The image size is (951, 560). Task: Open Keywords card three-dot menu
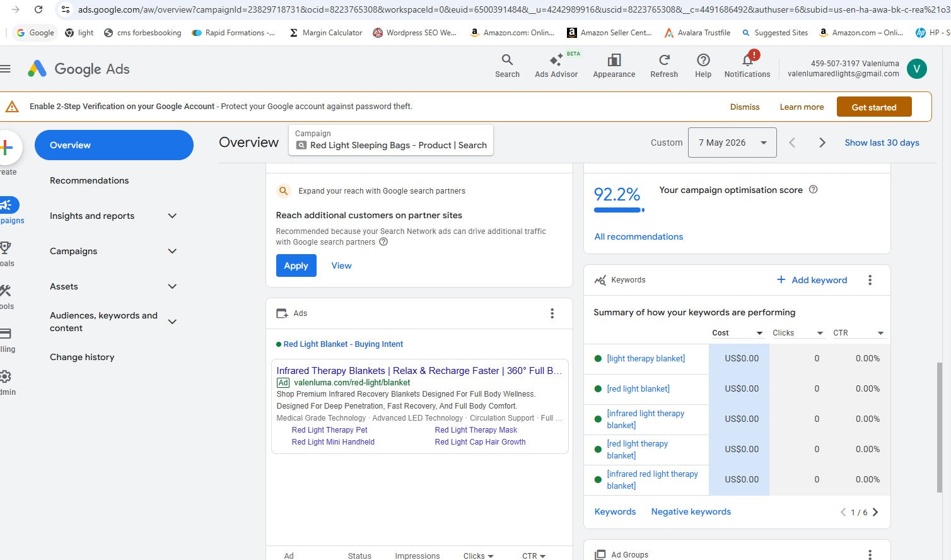pos(870,280)
